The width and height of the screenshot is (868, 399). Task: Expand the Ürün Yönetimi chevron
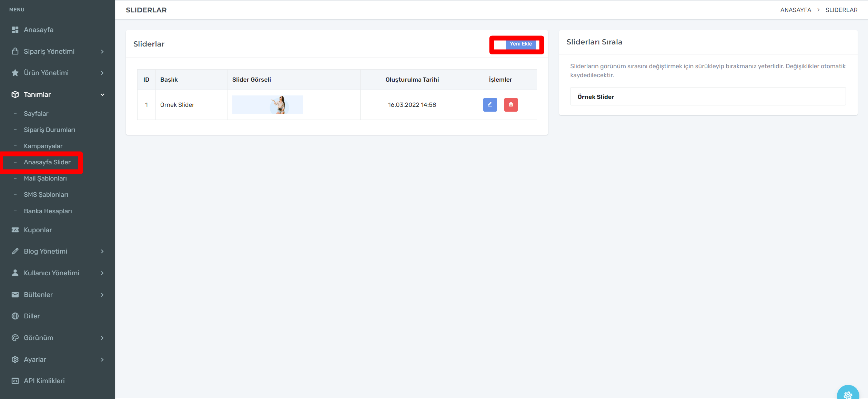[x=102, y=73]
